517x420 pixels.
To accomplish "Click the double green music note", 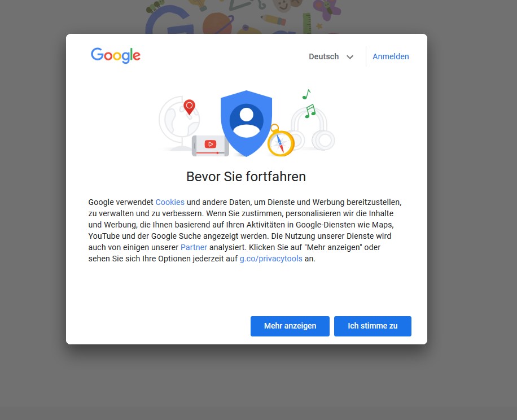I will pyautogui.click(x=310, y=111).
